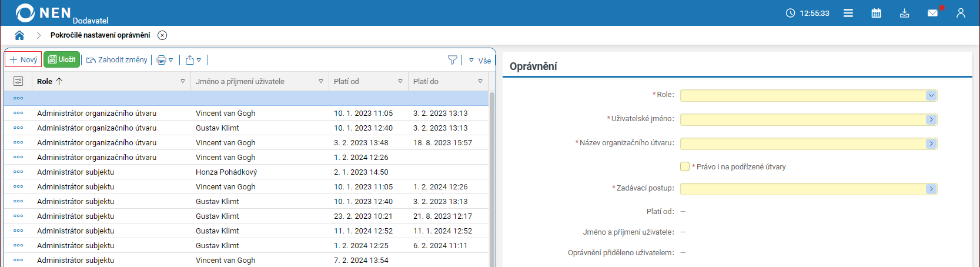
Task: Save changes with Uložit button
Action: (x=62, y=59)
